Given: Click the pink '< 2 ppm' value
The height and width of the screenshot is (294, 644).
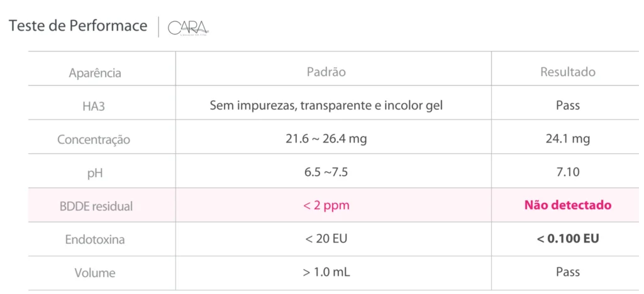Looking at the screenshot, I should click(x=326, y=205).
